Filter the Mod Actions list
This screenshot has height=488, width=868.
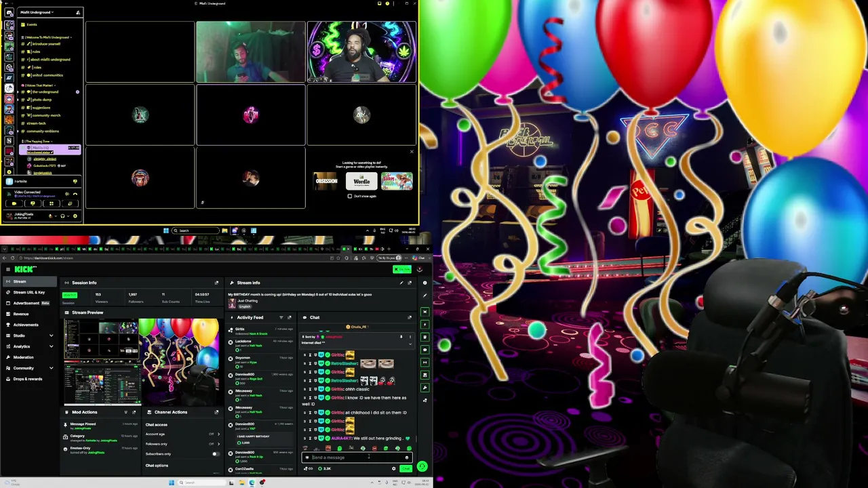(125, 412)
